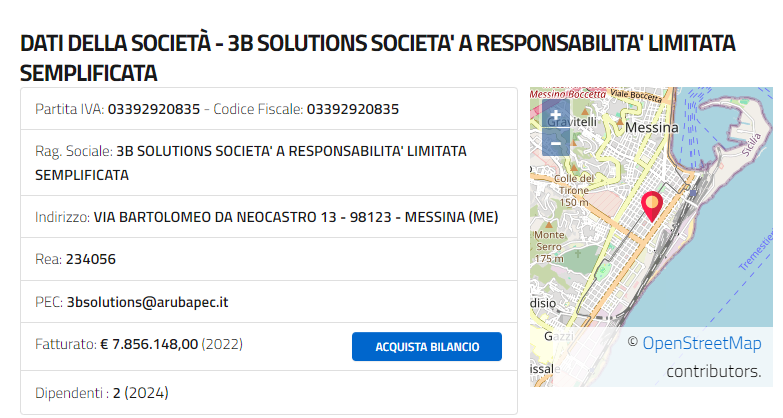Screen dimensions: 783x418
Task: Click the Messina label on the map
Action: pyautogui.click(x=651, y=128)
